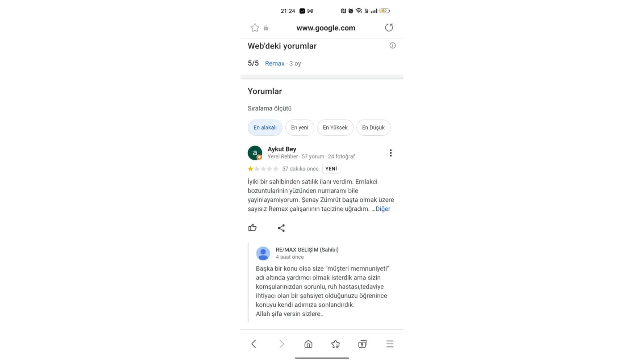Go back with browser back arrow
Viewport: 644px width, 362px height.
pyautogui.click(x=254, y=344)
